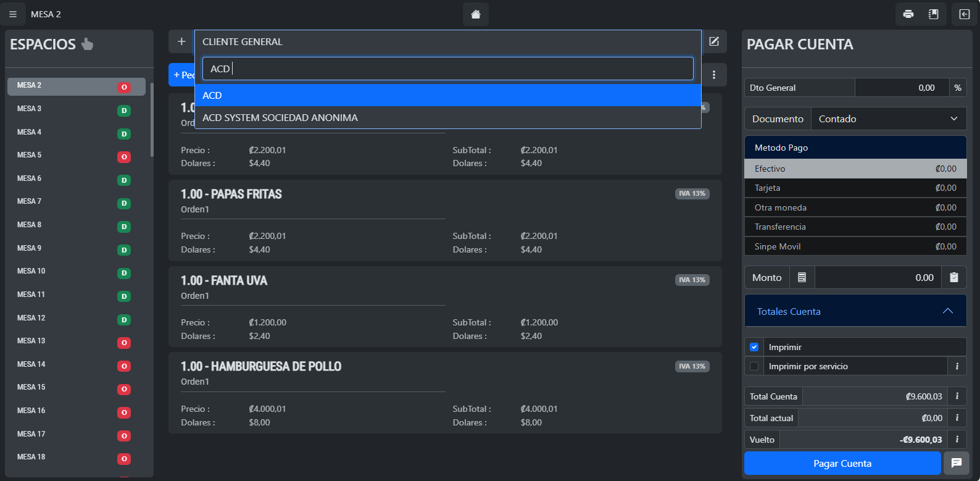Click the exit icon at top right
Viewport: 980px width, 481px height.
pos(964,14)
